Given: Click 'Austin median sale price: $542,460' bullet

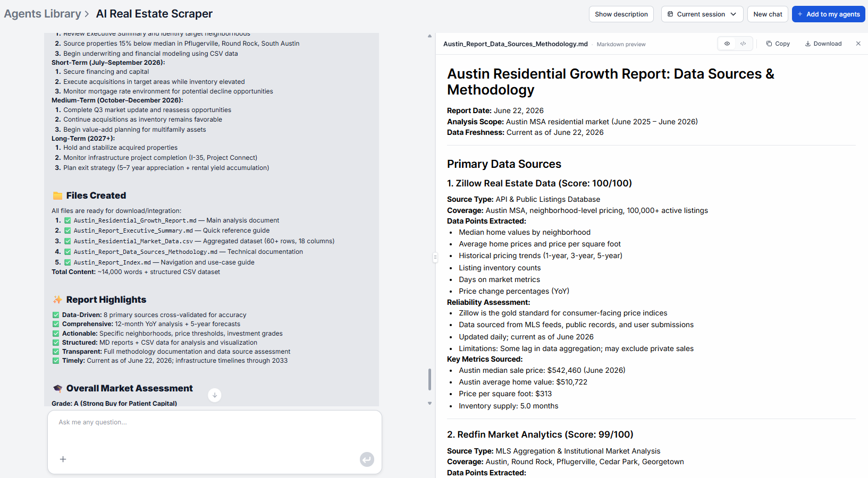Looking at the screenshot, I should coord(542,370).
